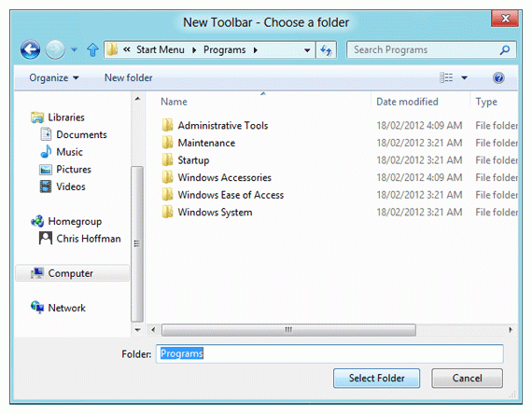Click the Homegroup icon
Viewport: 532px width, 414px height.
pyautogui.click(x=37, y=221)
